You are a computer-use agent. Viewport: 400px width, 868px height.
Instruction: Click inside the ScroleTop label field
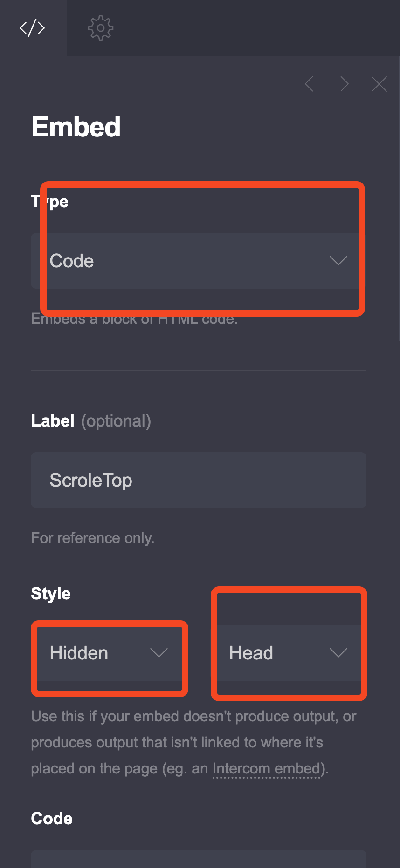[198, 480]
